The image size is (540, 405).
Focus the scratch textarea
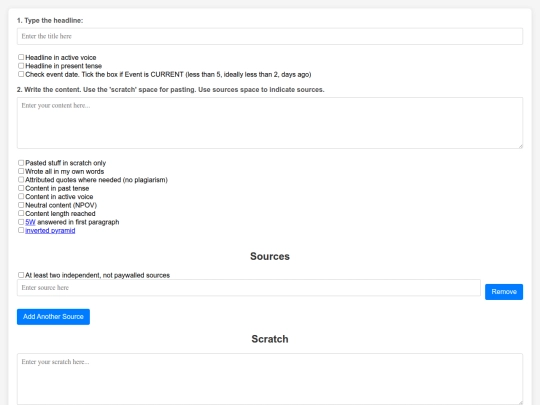(x=270, y=379)
